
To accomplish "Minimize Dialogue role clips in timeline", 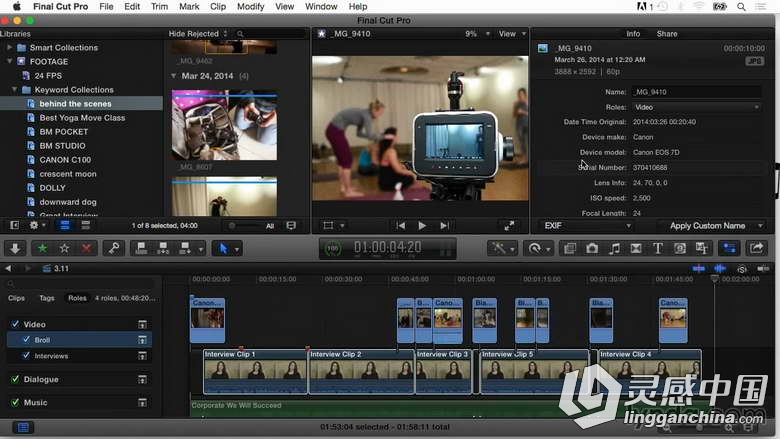I will click(x=142, y=379).
